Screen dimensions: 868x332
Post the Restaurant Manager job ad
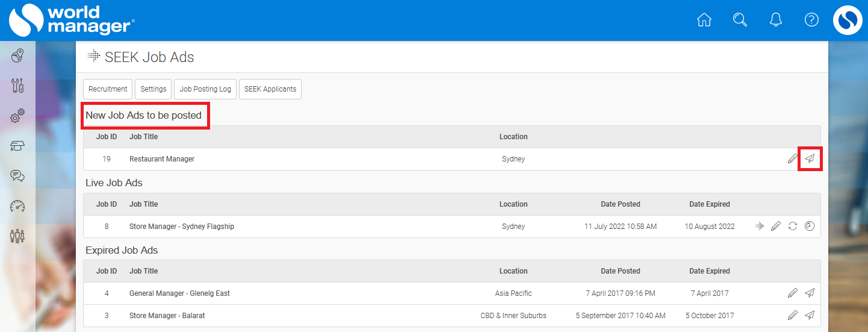click(810, 158)
